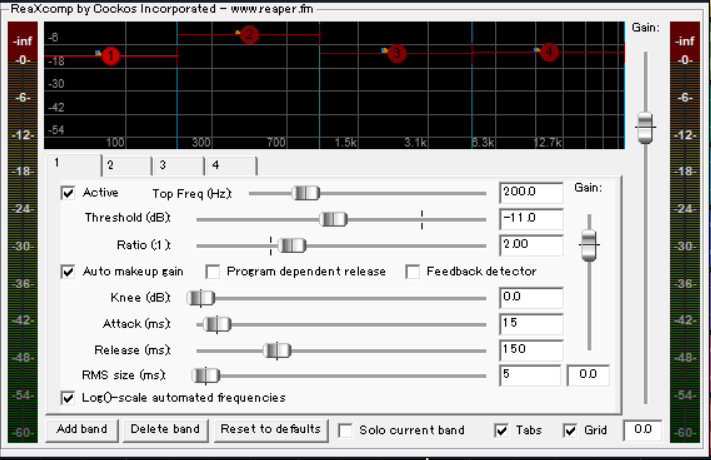The width and height of the screenshot is (711, 460).
Task: Select band 1 marker in the frequency graph
Action: tap(110, 56)
